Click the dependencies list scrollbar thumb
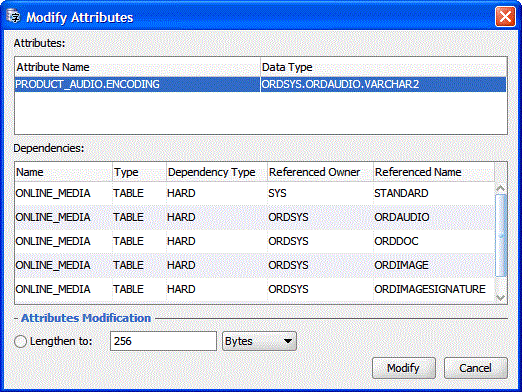522x392 pixels. [x=501, y=235]
